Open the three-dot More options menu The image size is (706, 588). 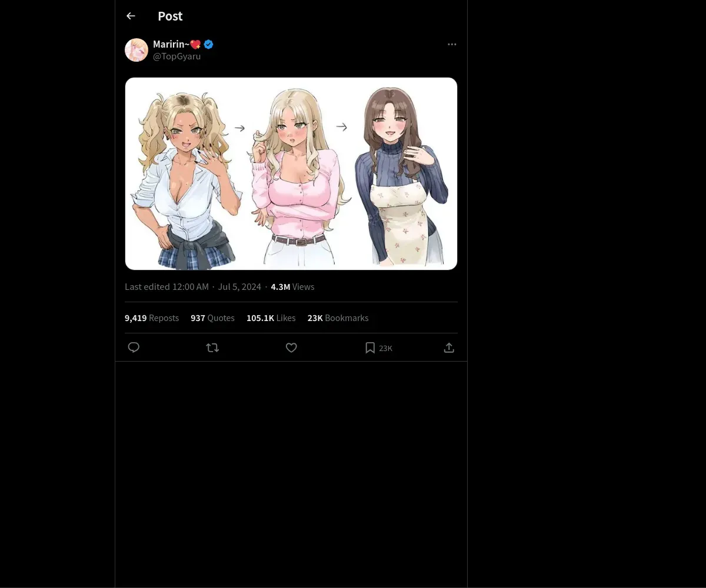click(452, 44)
